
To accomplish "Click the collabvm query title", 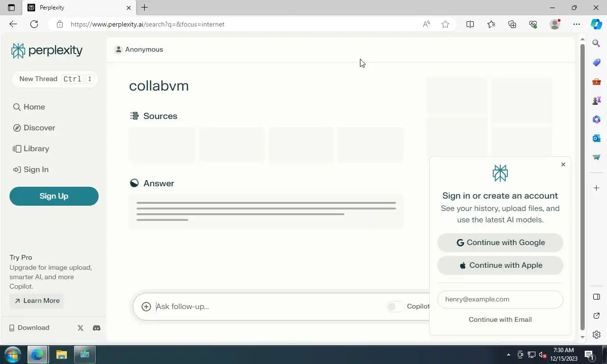I will (x=159, y=86).
